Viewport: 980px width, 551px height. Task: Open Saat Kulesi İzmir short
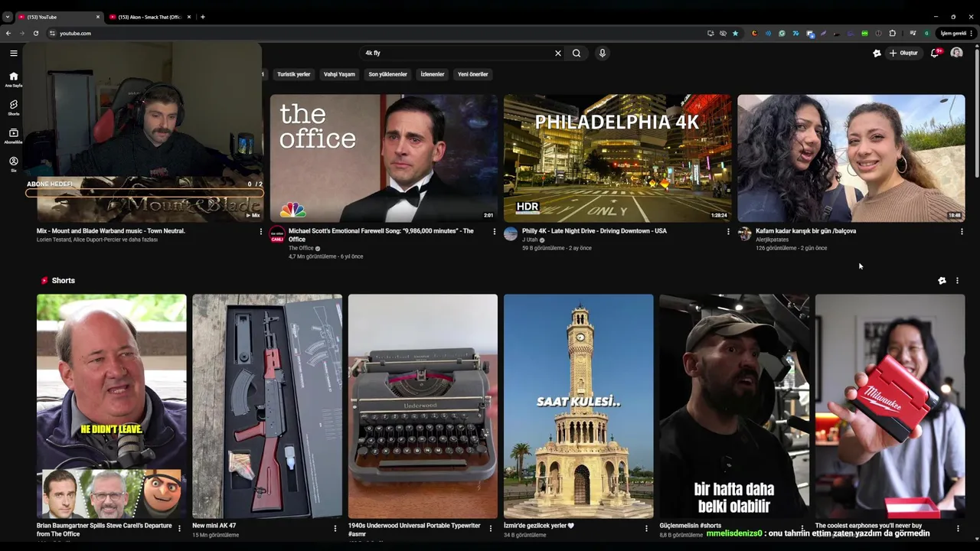(x=579, y=406)
